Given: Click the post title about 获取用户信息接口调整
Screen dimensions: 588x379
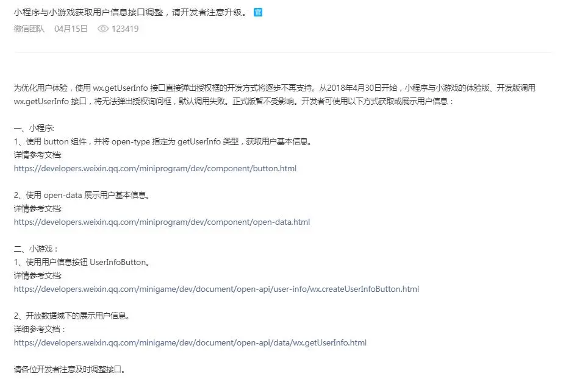Looking at the screenshot, I should coord(131,12).
